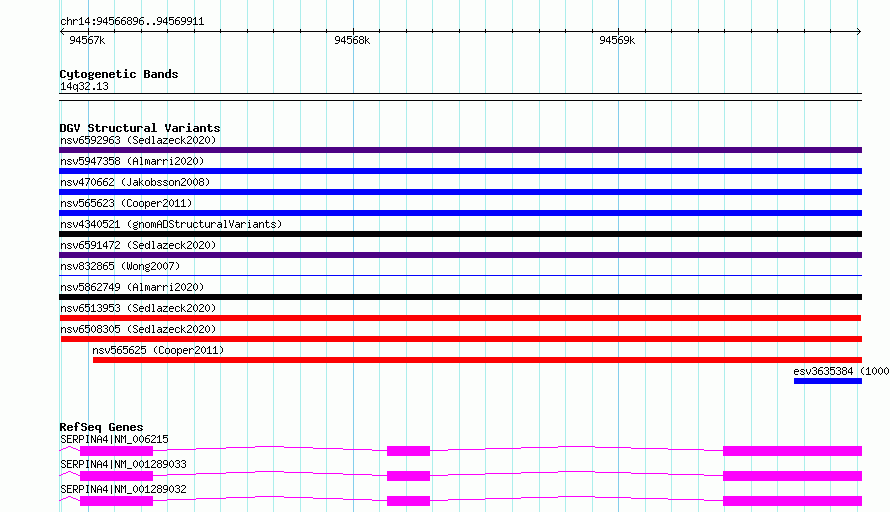
Task: Click the purple bar for nsv6592963
Action: 460,150
